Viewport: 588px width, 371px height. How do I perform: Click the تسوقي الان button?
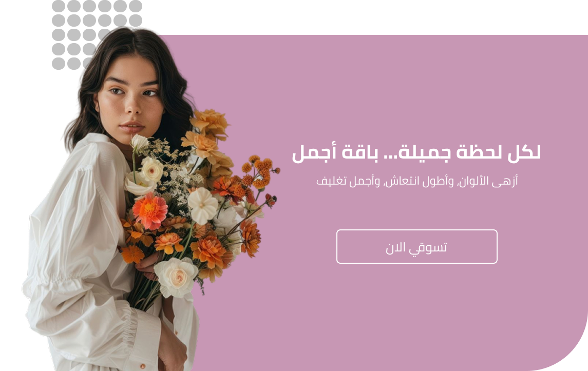click(416, 247)
